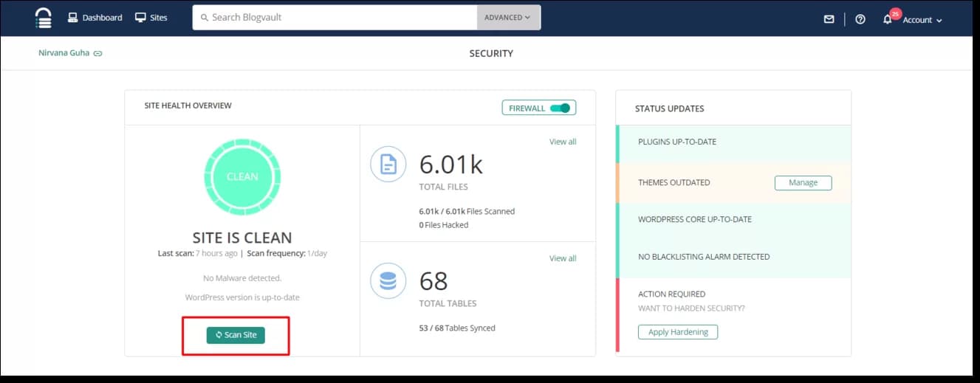980x383 pixels.
Task: Expand the Advanced search dropdown
Action: (x=508, y=18)
